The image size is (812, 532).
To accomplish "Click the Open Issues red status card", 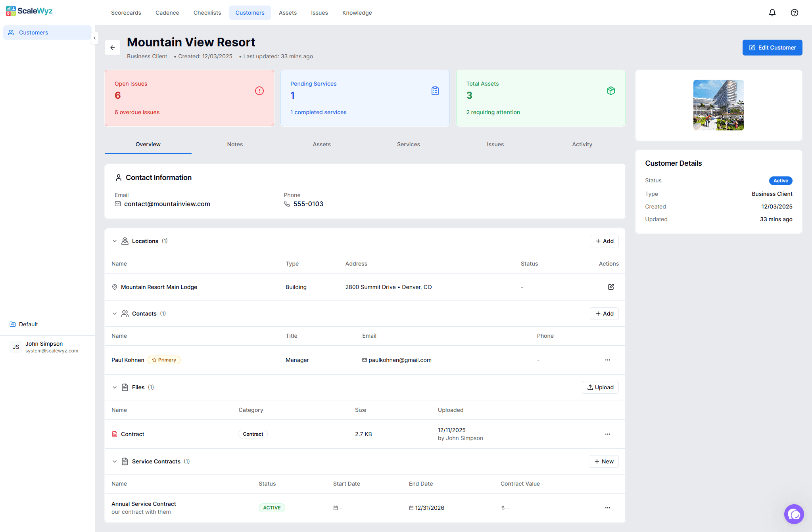I will tap(189, 98).
